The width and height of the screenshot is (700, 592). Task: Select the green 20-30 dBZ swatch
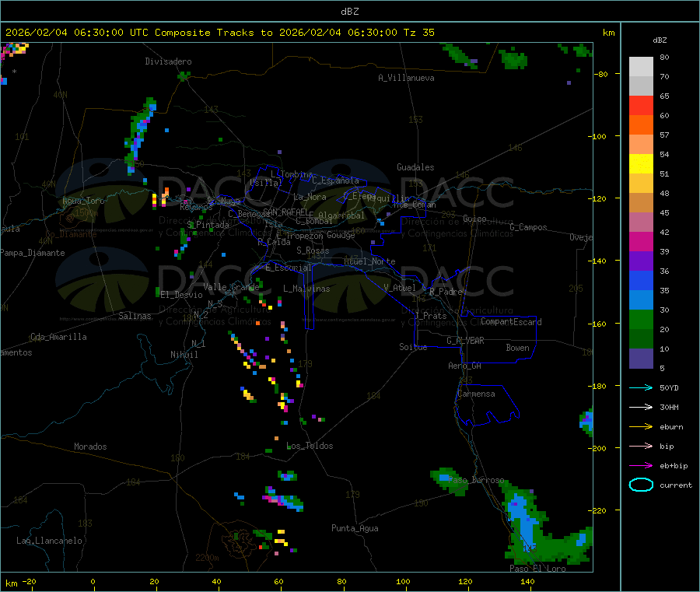click(x=641, y=319)
